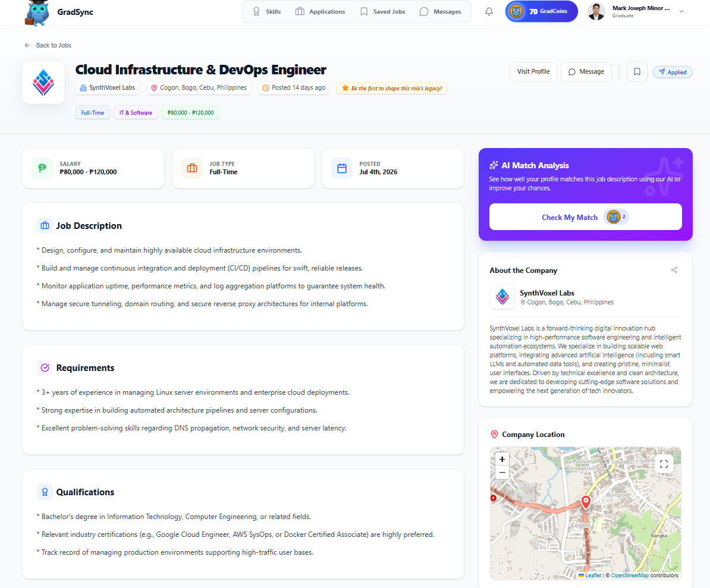Open the Skills nav item

pos(267,12)
